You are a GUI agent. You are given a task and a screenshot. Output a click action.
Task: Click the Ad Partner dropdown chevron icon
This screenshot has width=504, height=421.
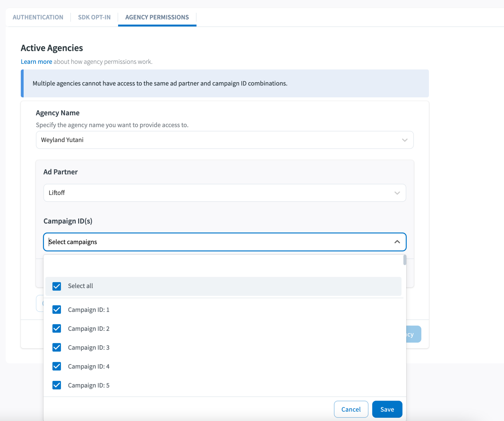397,193
